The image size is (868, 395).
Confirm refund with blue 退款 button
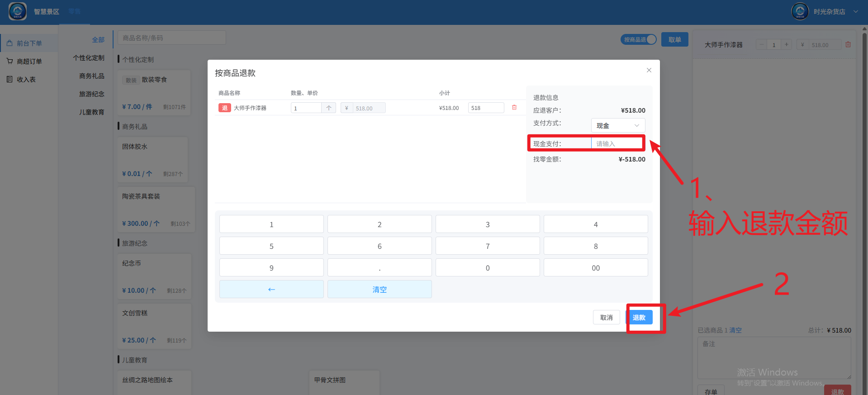(639, 317)
